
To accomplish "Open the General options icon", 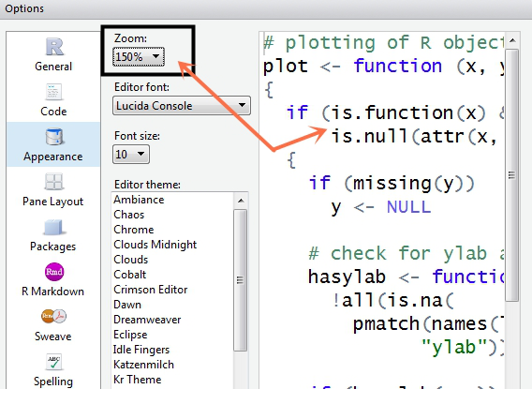I will tap(54, 47).
